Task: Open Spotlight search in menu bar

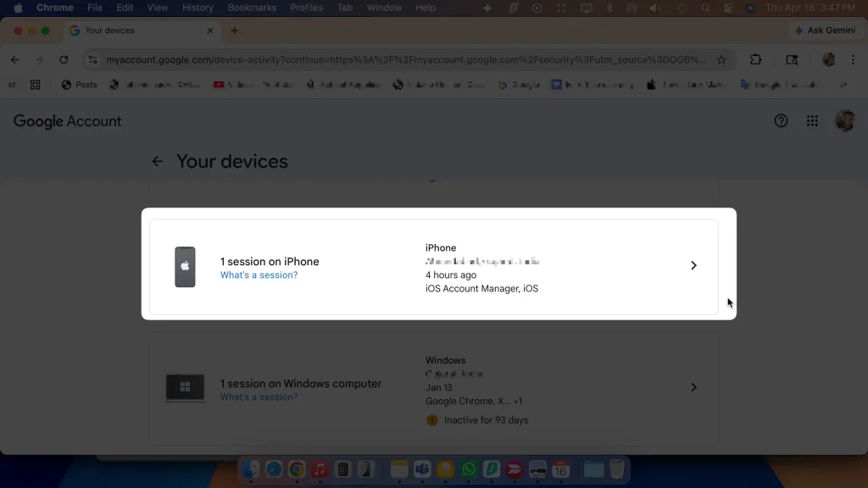Action: [704, 8]
